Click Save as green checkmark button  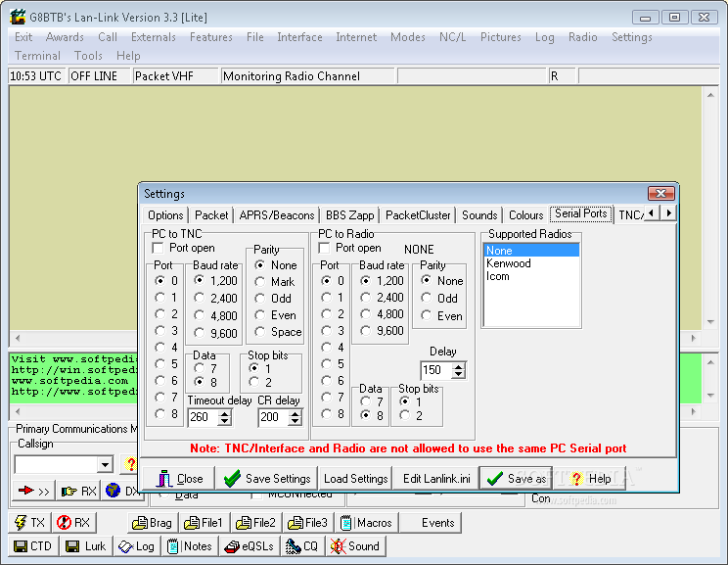(x=517, y=478)
